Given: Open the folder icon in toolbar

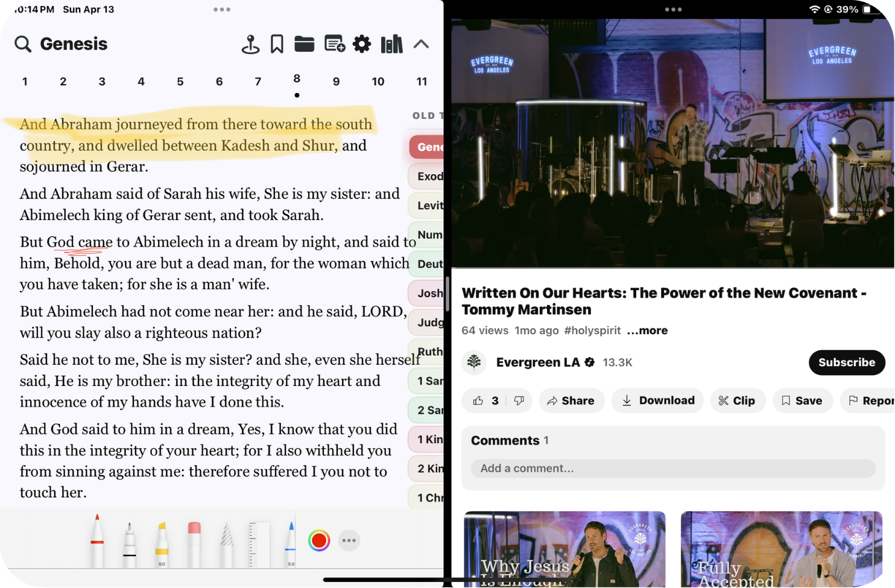Looking at the screenshot, I should (305, 44).
